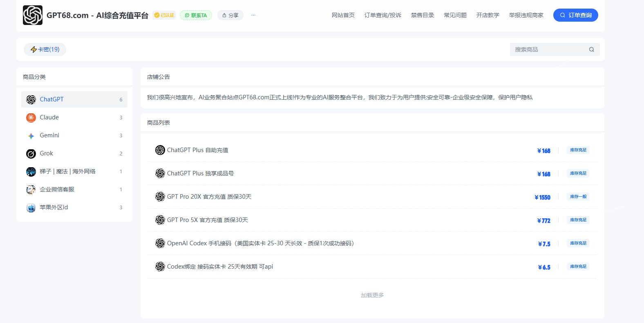Click the icon for GPT Pro 5X product

tap(160, 220)
